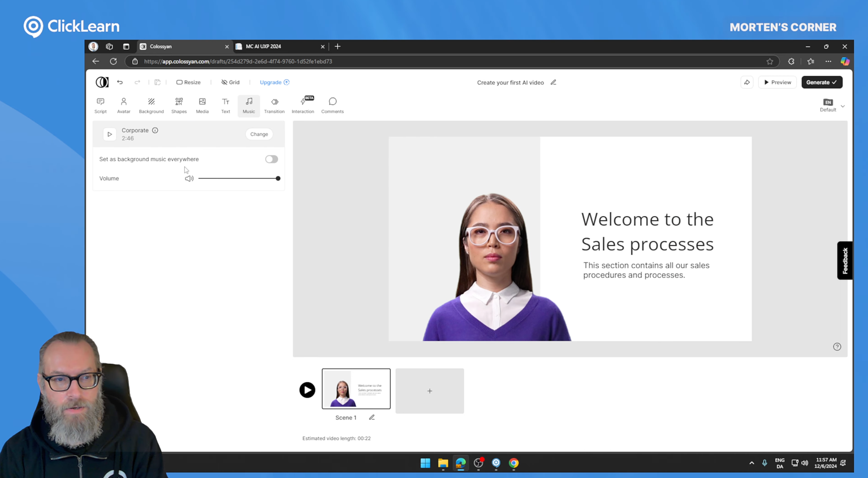868x478 pixels.
Task: Select the Avatar tool
Action: pyautogui.click(x=123, y=105)
